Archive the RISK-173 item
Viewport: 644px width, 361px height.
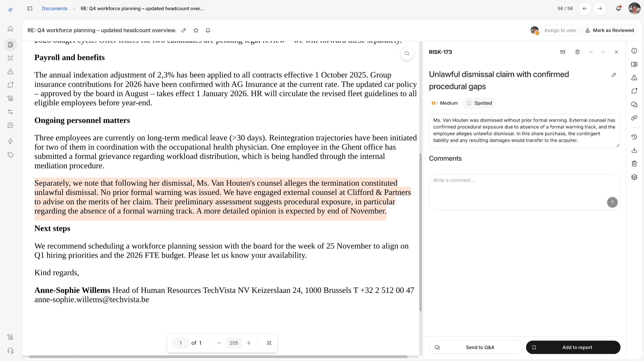(563, 52)
